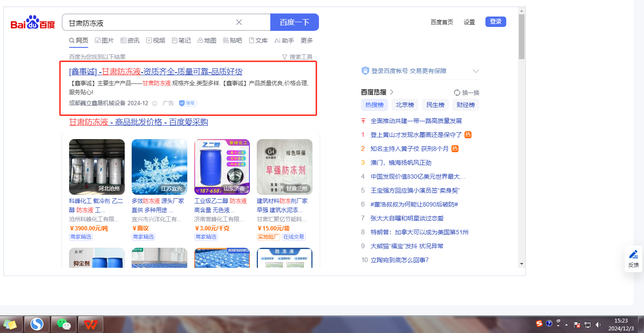The height and width of the screenshot is (333, 644).
Task: Open the search tools filter (搜索工具)
Action: (x=297, y=57)
